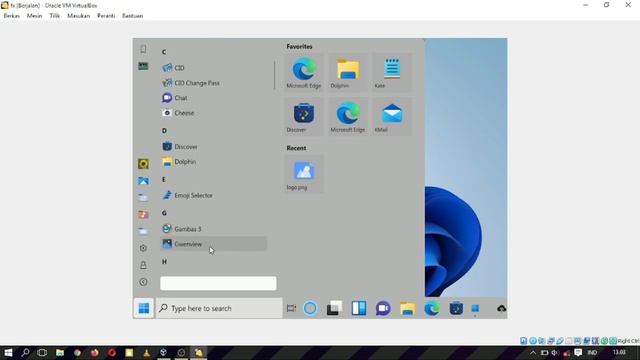Launch CID from the app list
The height and width of the screenshot is (360, 640).
click(x=214, y=68)
